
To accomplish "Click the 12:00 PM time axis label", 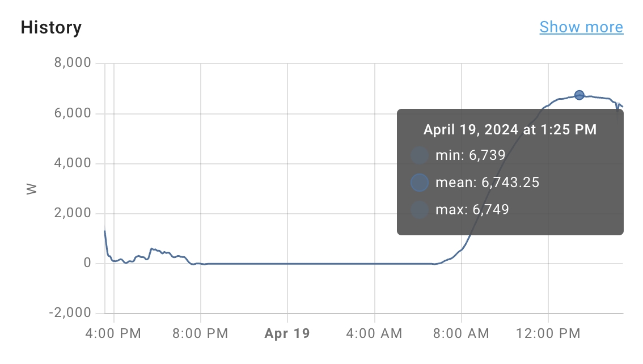I will (x=548, y=333).
